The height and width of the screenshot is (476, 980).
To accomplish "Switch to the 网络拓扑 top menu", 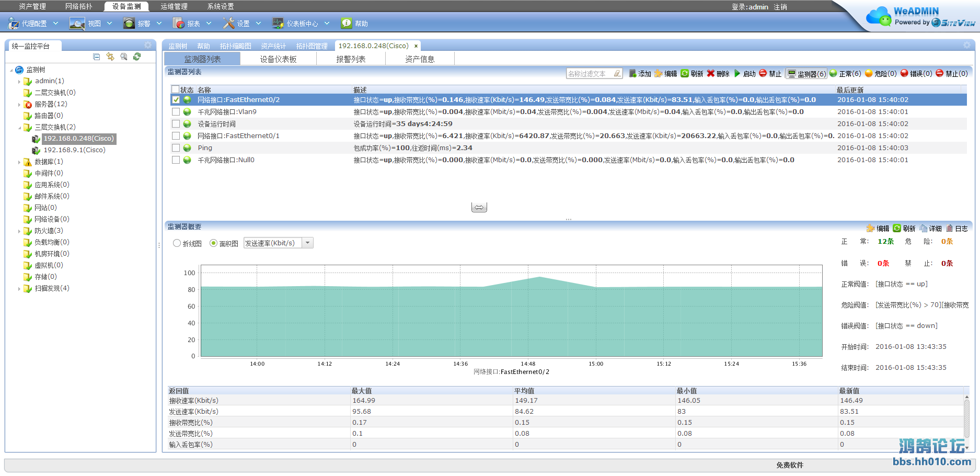I will tap(79, 6).
